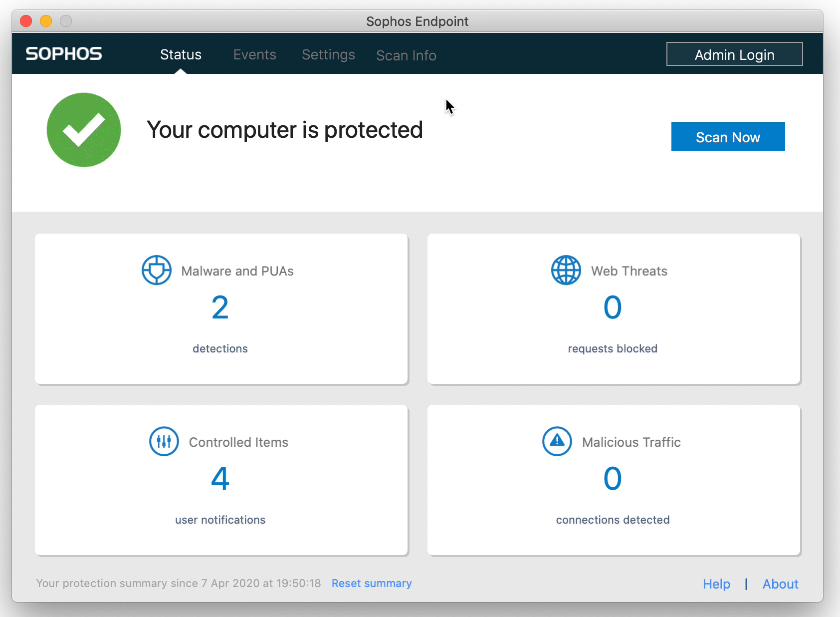
Task: Click the 'connections detected' caption
Action: (613, 520)
